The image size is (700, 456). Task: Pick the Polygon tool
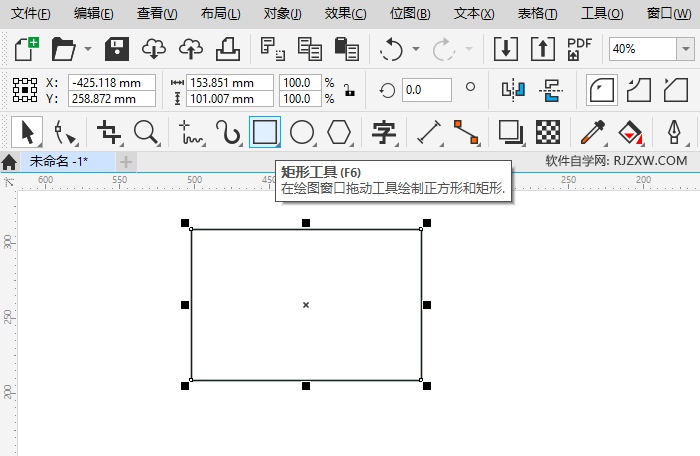[x=340, y=131]
